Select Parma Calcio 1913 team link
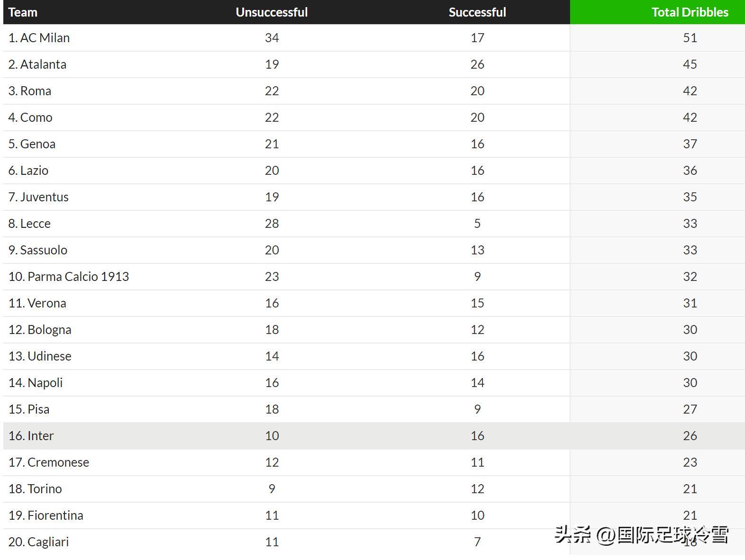The image size is (745, 560). click(78, 277)
